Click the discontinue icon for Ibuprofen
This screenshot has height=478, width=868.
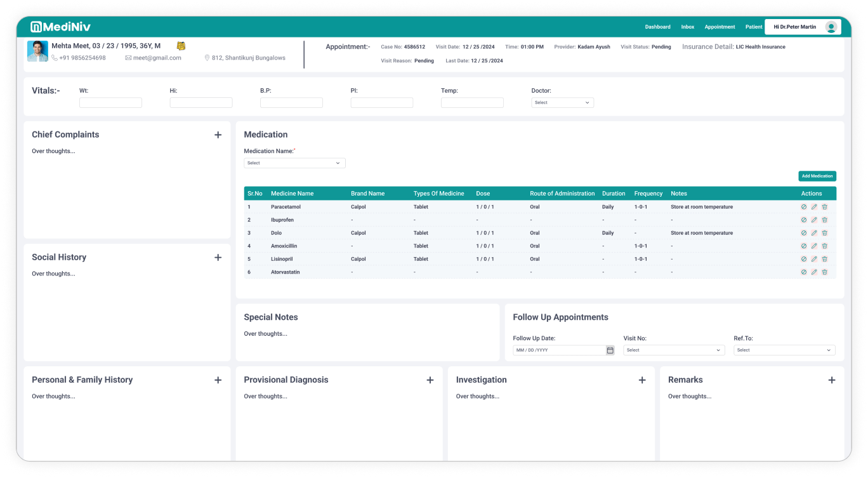tap(804, 220)
